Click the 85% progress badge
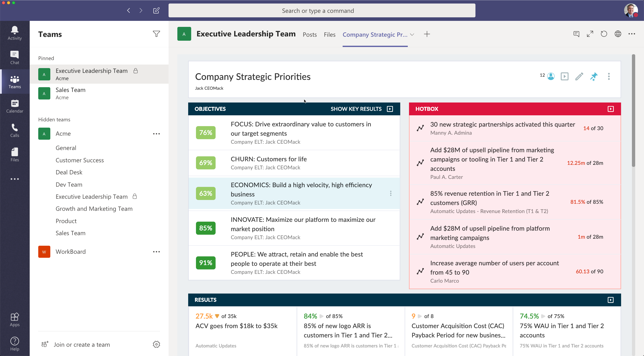The width and height of the screenshot is (644, 356). pos(206,228)
